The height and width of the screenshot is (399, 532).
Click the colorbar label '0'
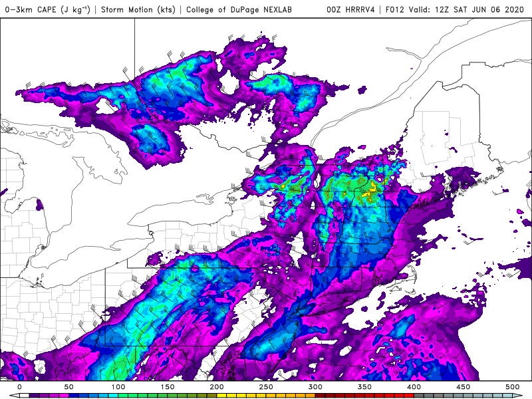click(19, 387)
